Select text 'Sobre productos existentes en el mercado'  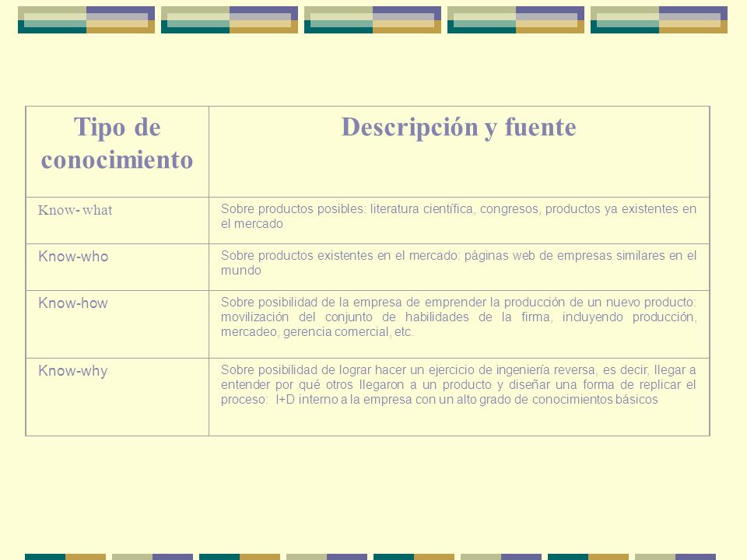tap(340, 256)
